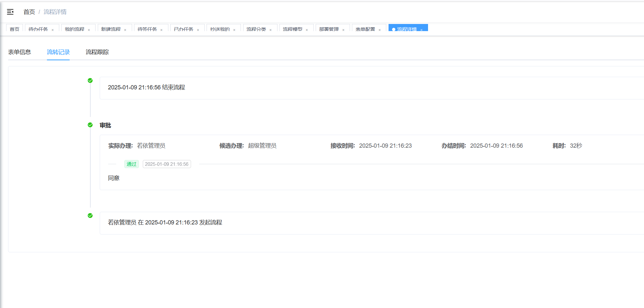Open the 流程模型 page tab

pyautogui.click(x=292, y=29)
